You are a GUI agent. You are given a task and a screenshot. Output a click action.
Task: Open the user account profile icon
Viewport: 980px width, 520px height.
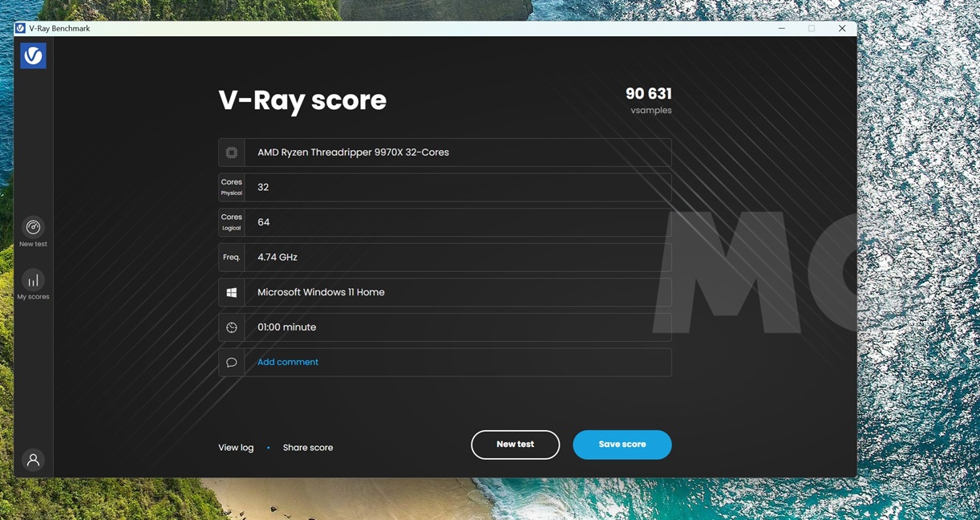pyautogui.click(x=33, y=460)
